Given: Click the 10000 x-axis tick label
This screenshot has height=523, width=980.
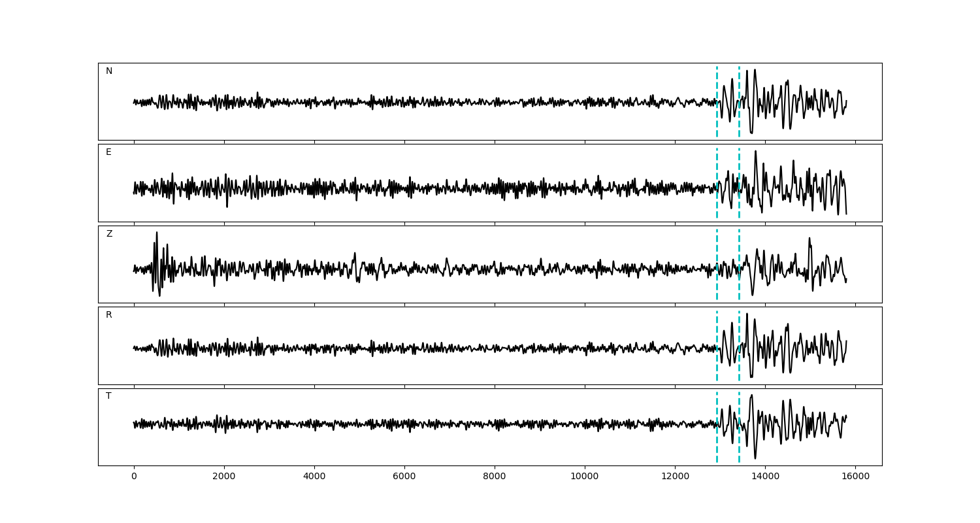Looking at the screenshot, I should pyautogui.click(x=585, y=477).
